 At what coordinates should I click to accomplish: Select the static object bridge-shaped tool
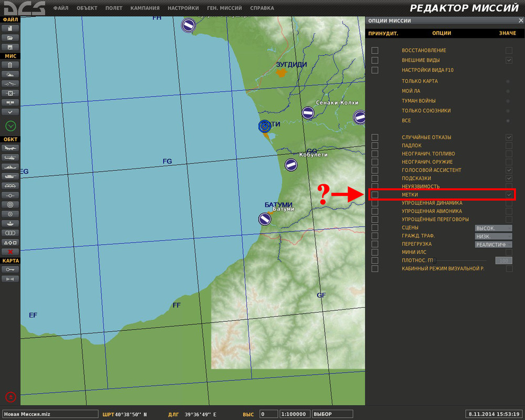[10, 185]
